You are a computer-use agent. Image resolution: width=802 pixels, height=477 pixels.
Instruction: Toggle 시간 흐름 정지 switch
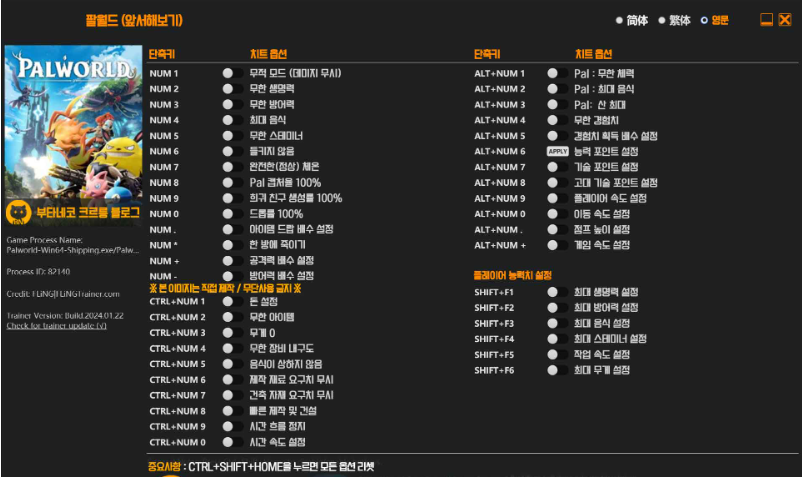(x=233, y=426)
